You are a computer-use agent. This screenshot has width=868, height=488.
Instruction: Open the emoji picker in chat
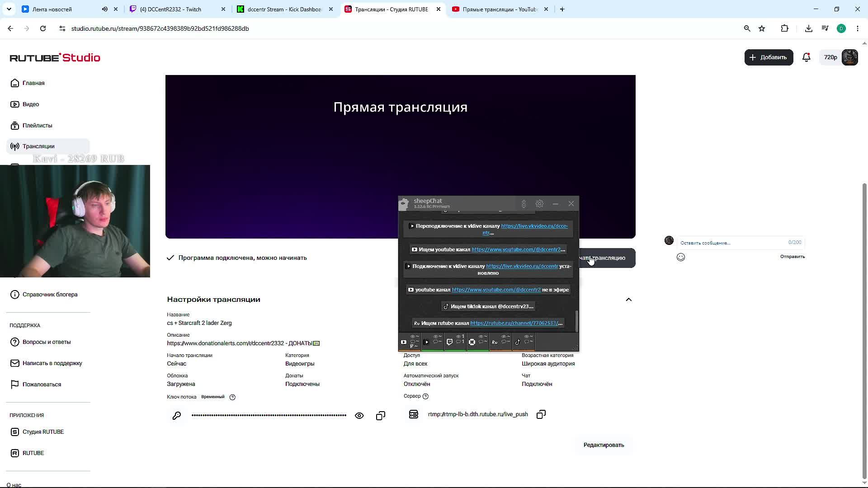681,257
